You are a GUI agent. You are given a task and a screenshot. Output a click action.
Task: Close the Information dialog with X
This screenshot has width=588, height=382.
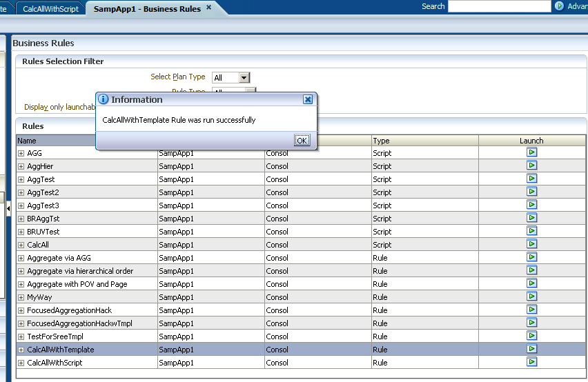[x=308, y=99]
